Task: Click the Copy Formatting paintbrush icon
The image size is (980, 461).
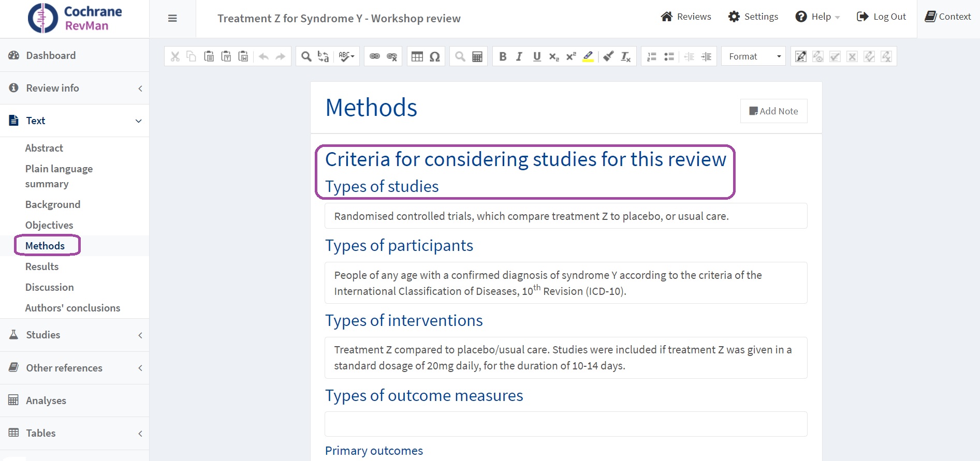Action: click(x=609, y=56)
